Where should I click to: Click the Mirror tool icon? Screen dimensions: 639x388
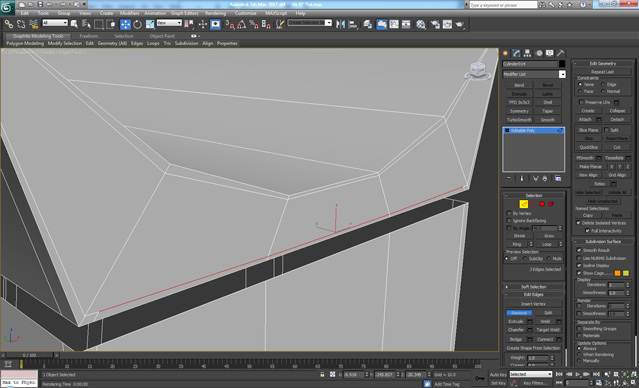340,24
